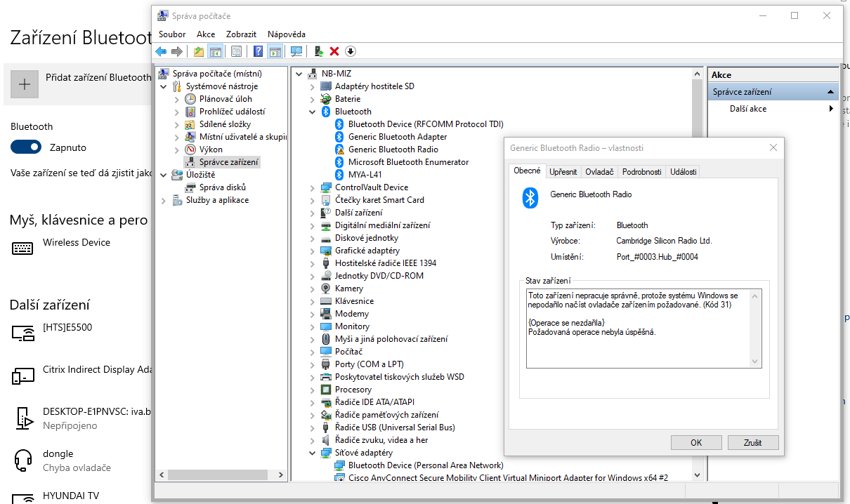This screenshot has height=504, width=850.
Task: Click scan for hardware changes monitor icon
Action: pyautogui.click(x=296, y=51)
